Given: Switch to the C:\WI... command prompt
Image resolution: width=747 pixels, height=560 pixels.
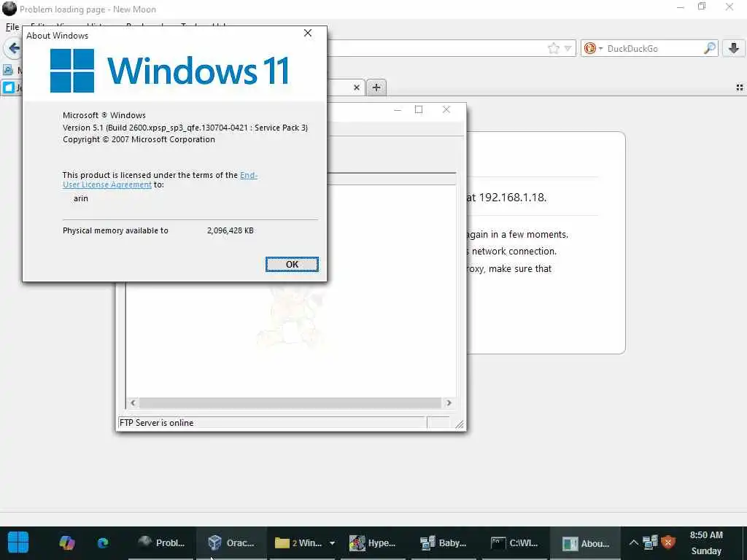Looking at the screenshot, I should (514, 542).
